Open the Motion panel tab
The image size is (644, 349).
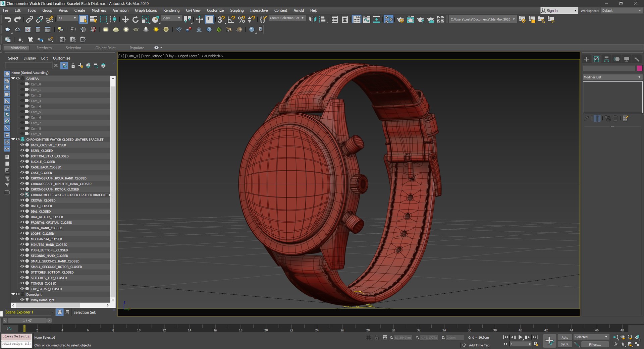(x=616, y=59)
